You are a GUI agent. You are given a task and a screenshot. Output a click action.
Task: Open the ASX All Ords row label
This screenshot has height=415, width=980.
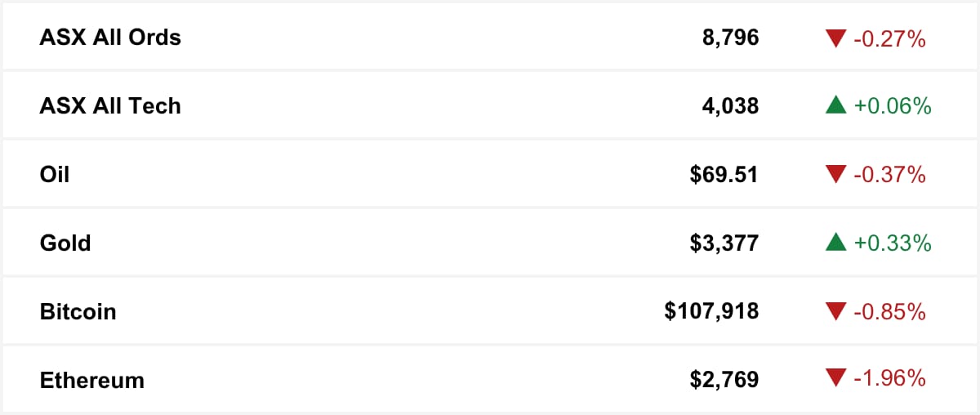pyautogui.click(x=110, y=38)
